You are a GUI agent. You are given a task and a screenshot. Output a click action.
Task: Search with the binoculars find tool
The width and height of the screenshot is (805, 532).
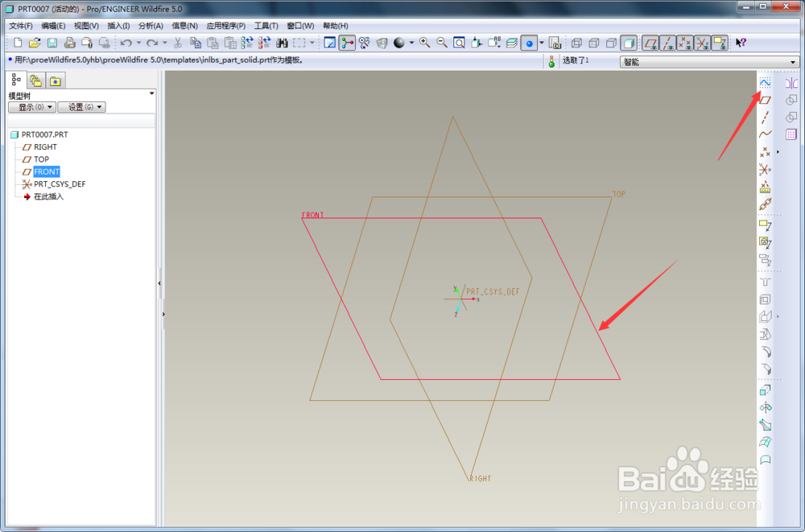coord(282,43)
